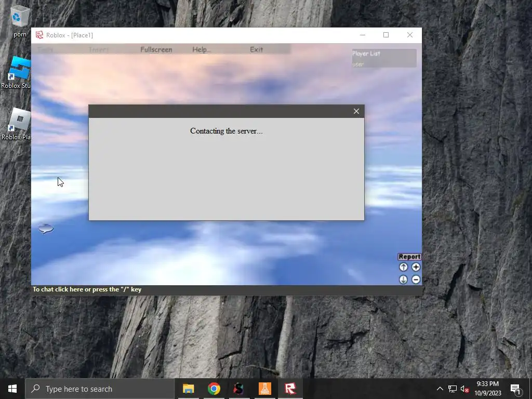Click the muted volume tray icon
532x399 pixels.
click(465, 389)
